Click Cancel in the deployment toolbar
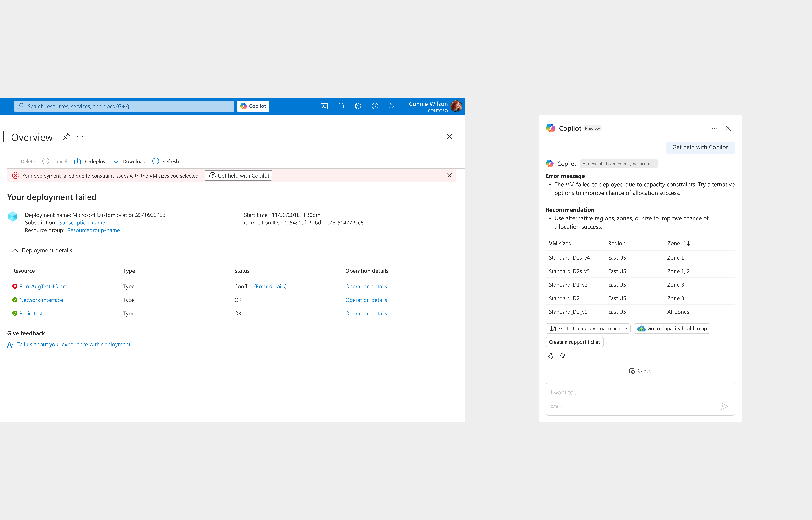This screenshot has width=812, height=520. [x=55, y=161]
